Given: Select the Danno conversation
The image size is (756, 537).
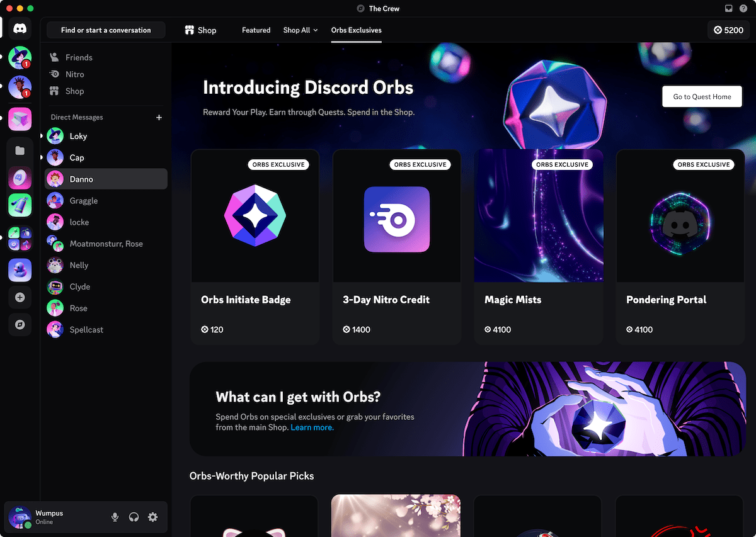Looking at the screenshot, I should 106,179.
